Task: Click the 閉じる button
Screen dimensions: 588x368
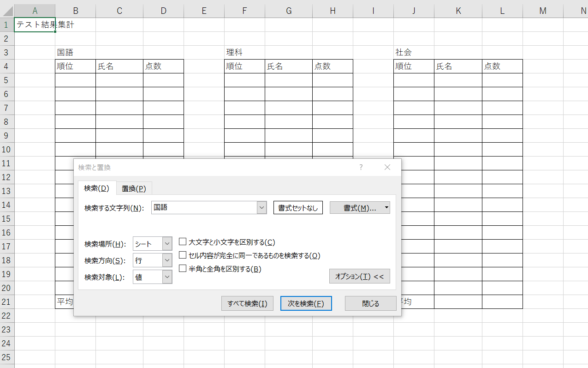Action: [x=370, y=303]
